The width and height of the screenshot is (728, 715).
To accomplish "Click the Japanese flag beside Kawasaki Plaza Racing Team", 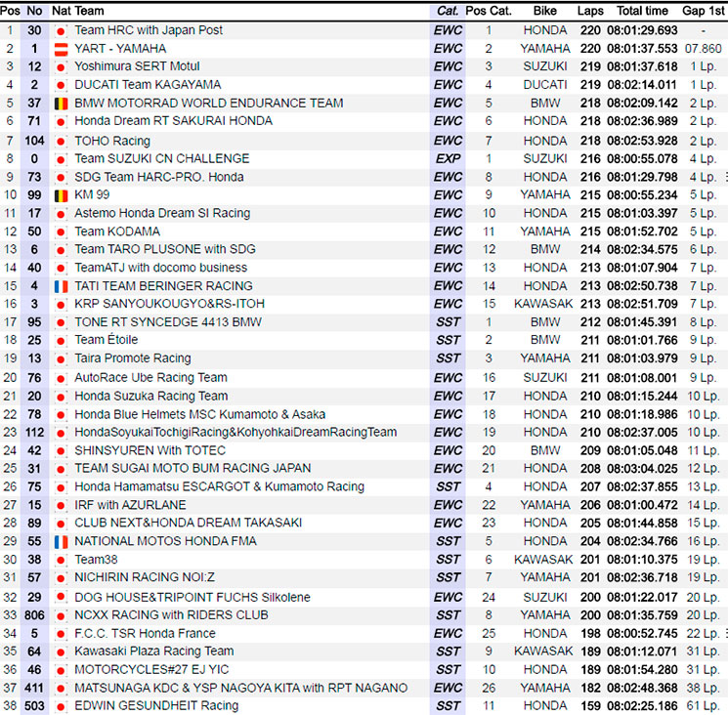I will (x=61, y=652).
